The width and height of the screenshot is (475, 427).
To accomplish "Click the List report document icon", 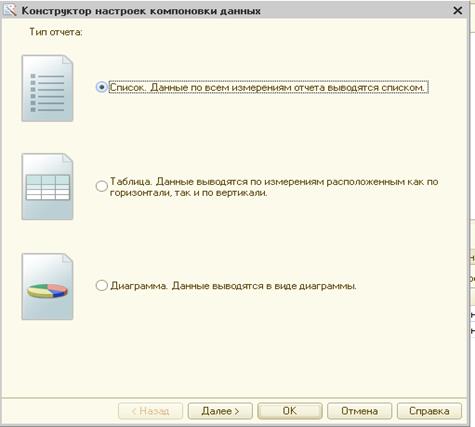I will click(x=47, y=88).
